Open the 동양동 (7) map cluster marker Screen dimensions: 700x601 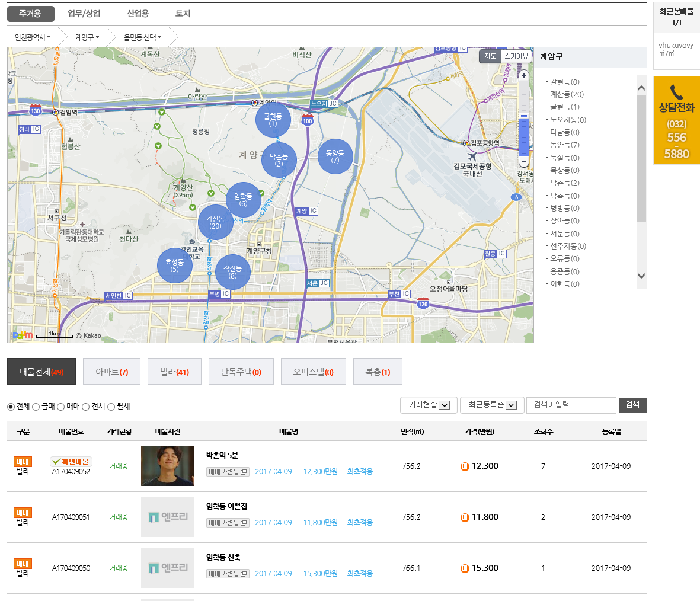point(335,156)
